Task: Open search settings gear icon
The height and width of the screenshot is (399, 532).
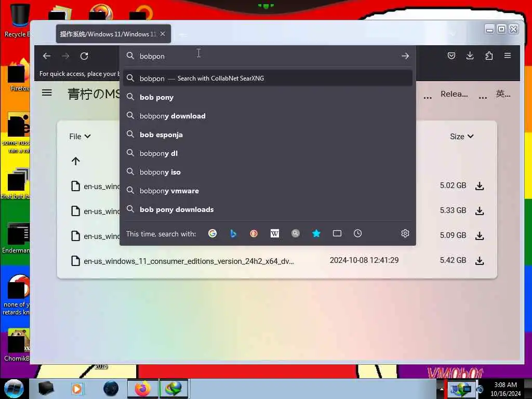Action: [405, 233]
